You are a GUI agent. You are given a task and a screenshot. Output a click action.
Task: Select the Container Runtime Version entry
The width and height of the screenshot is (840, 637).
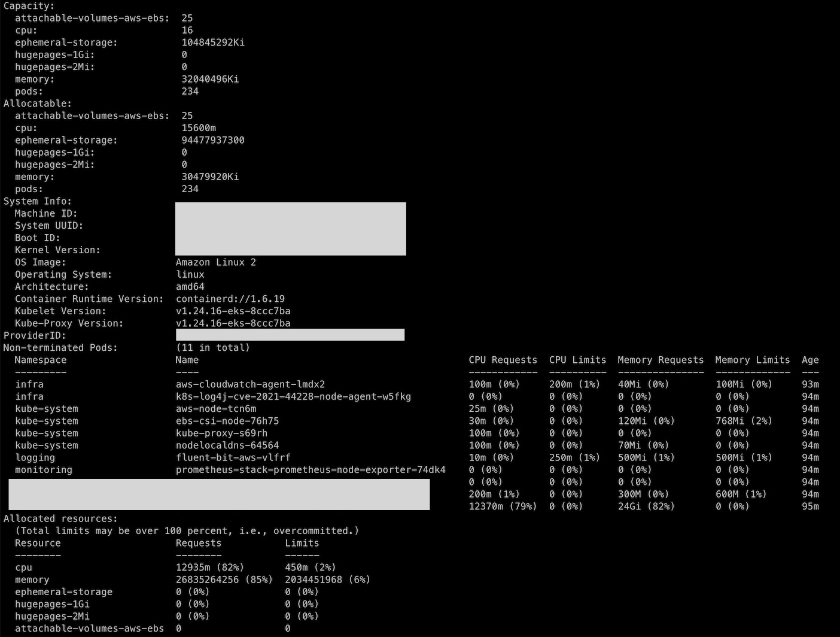point(89,299)
